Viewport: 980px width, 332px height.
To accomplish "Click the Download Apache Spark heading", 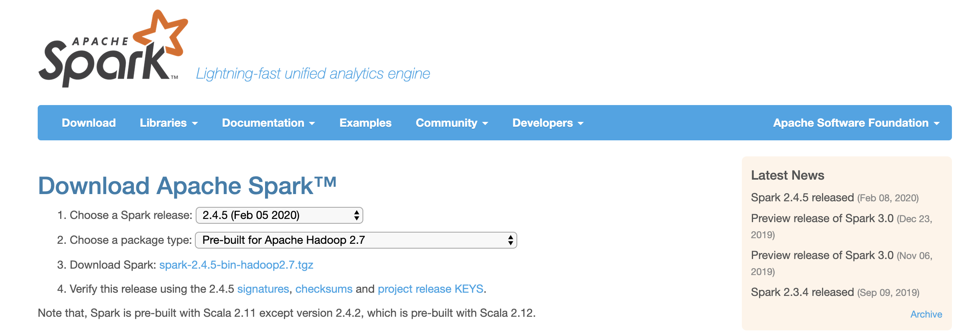I will click(187, 186).
